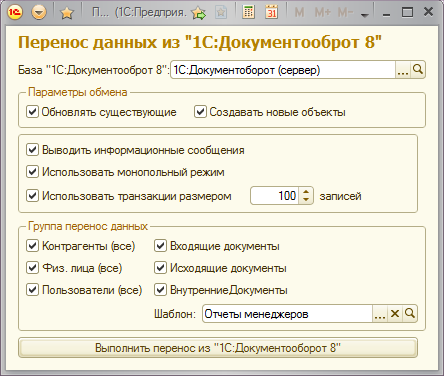Click the grayed add-to-favorites page icon
Screen dimensions: 444x376
(221, 13)
